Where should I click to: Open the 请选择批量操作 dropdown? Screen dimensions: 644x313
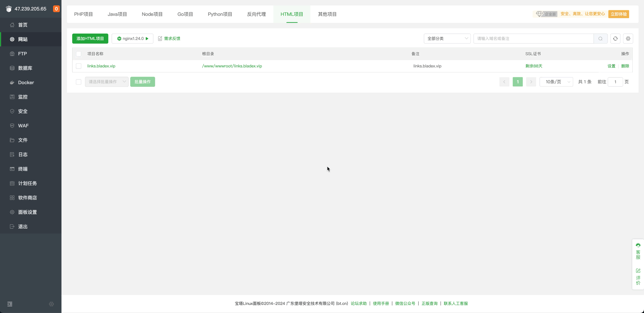tap(107, 82)
